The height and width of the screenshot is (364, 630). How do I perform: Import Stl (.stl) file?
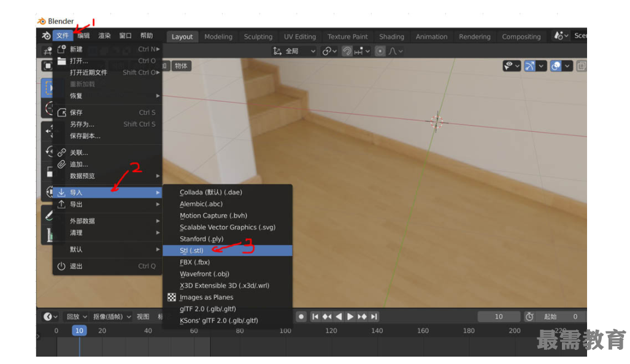[228, 251]
